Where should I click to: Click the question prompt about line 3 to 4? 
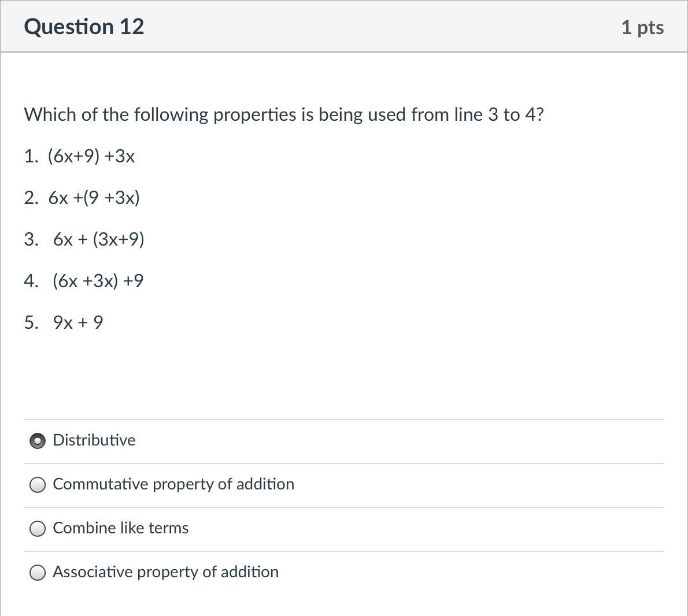[284, 114]
